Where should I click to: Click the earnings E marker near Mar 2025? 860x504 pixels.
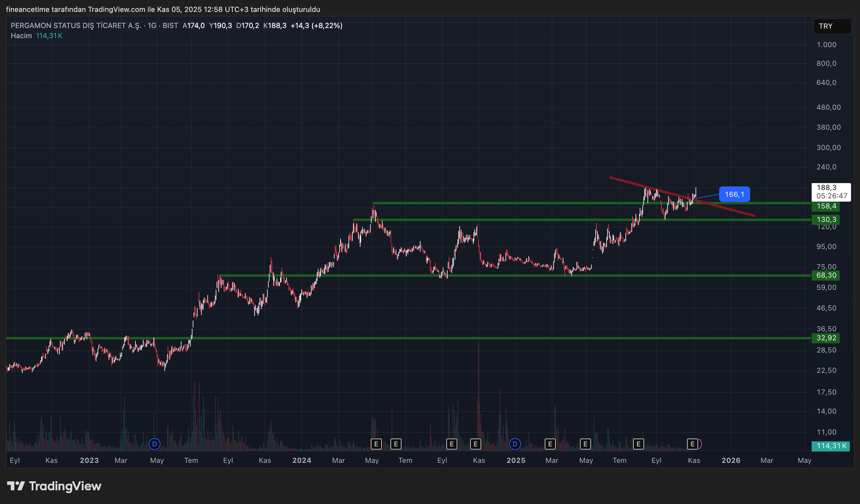click(550, 444)
